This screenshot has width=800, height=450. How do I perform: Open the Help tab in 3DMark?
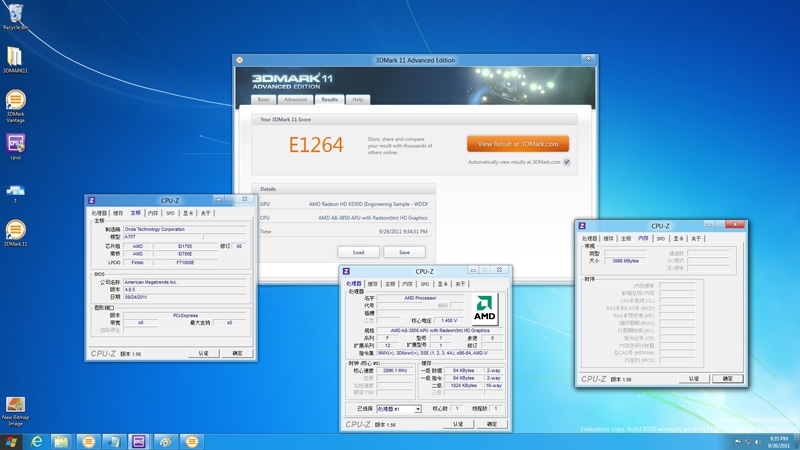(357, 100)
